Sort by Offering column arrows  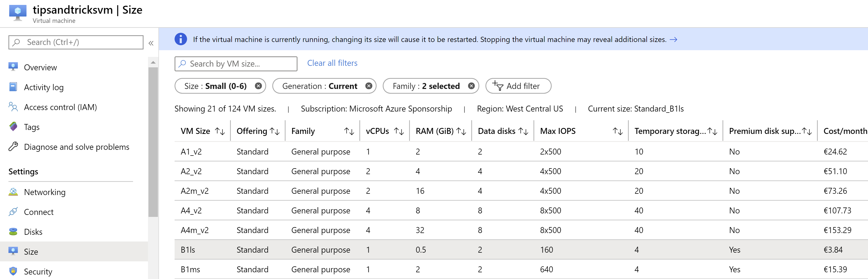275,131
